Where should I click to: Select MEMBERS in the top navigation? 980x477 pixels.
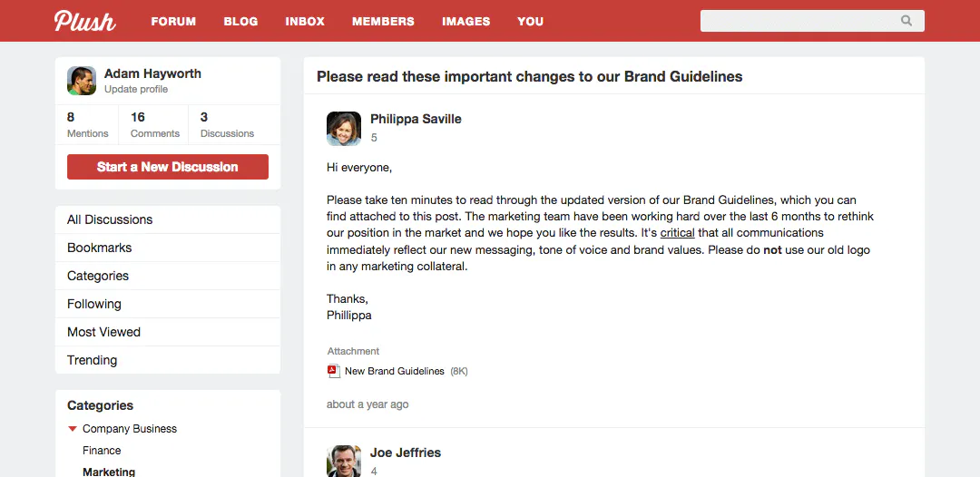click(x=383, y=21)
